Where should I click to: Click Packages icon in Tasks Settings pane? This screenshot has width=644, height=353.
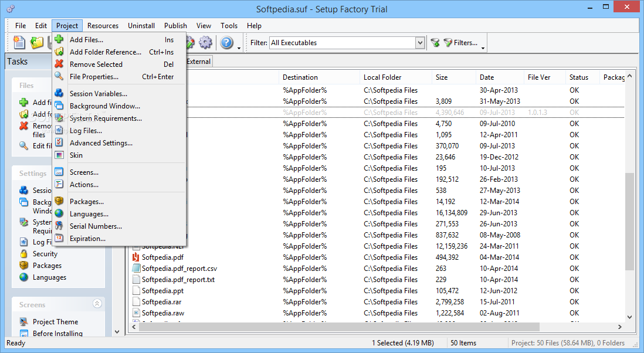tap(24, 266)
